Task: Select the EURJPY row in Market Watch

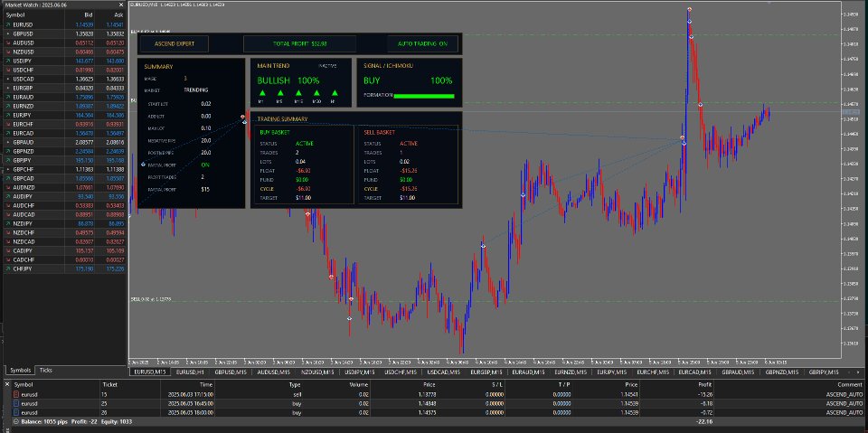Action: [64, 115]
